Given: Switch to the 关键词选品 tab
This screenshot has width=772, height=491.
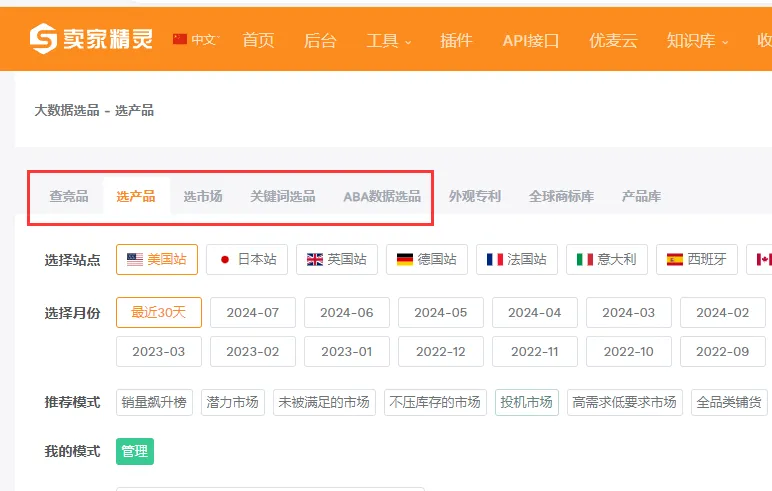Looking at the screenshot, I should point(282,196).
